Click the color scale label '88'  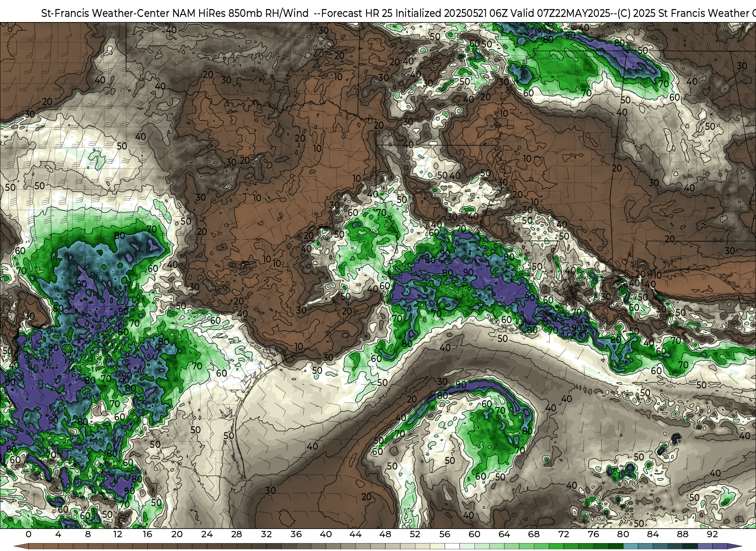pos(682,534)
